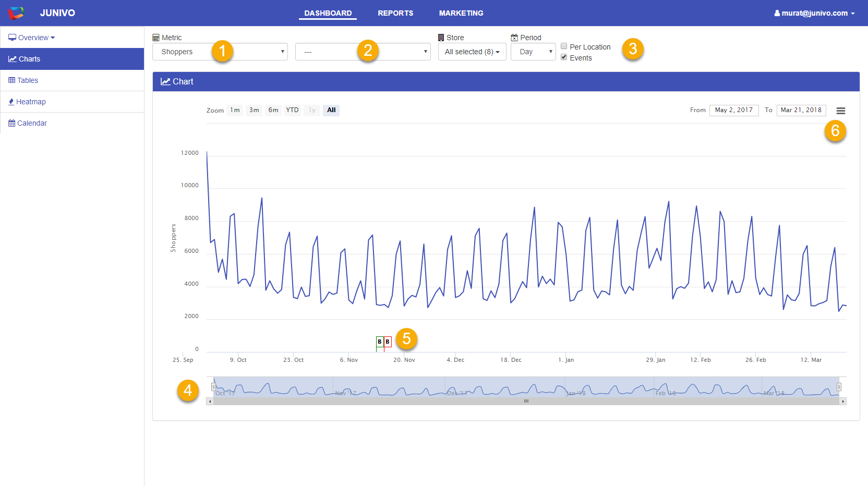
Task: Open the Shoppers metric dropdown
Action: pyautogui.click(x=220, y=52)
